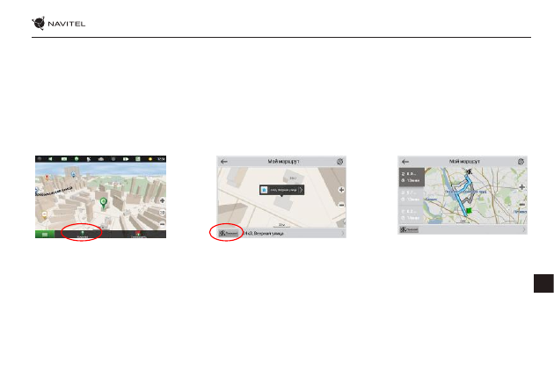Zoom out on the middle route map
The width and height of the screenshot is (554, 392).
point(341,205)
